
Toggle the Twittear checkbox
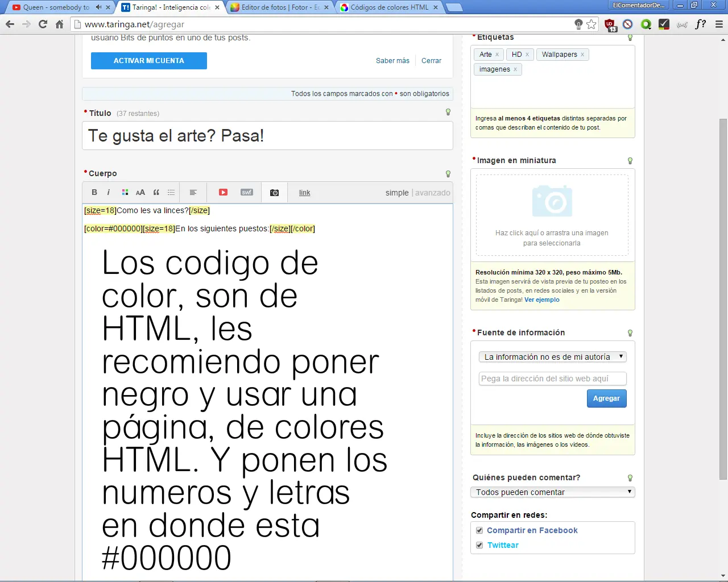[479, 545]
